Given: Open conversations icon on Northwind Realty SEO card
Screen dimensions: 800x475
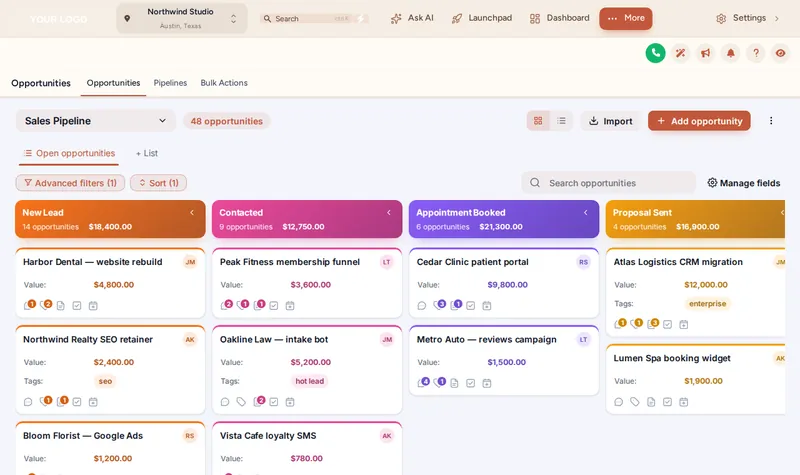Looking at the screenshot, I should (x=28, y=402).
